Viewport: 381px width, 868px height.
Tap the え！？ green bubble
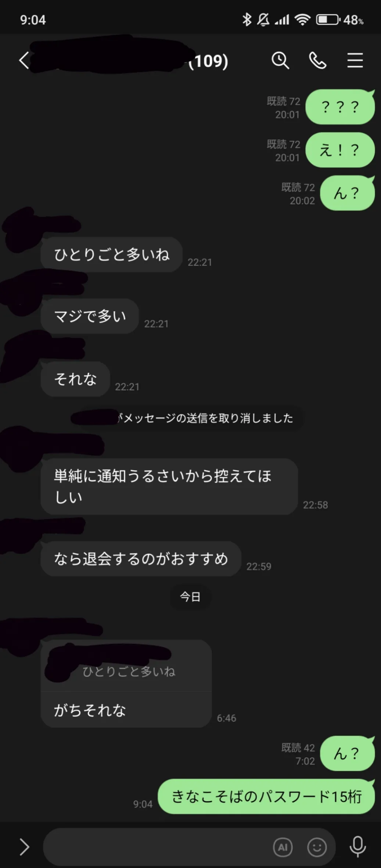pos(340,150)
